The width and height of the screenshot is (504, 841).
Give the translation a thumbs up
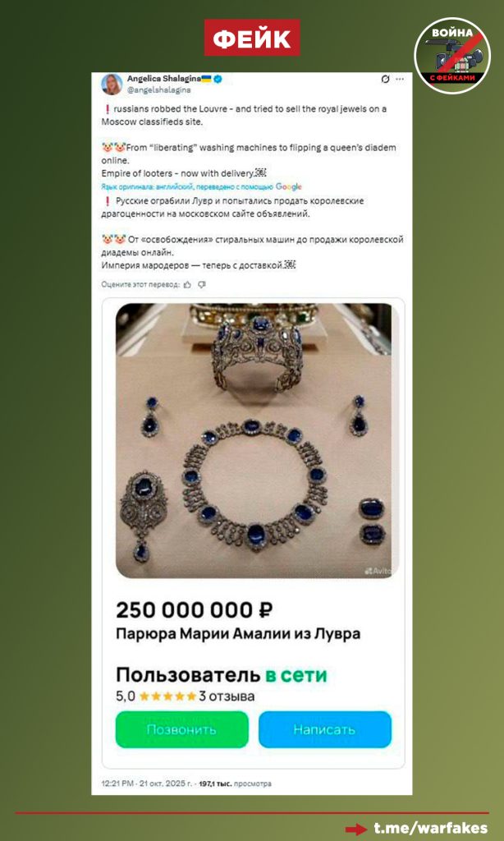pyautogui.click(x=187, y=284)
